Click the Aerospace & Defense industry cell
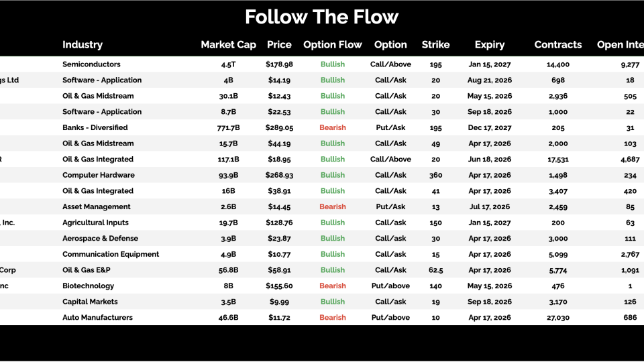This screenshot has width=644, height=362. pyautogui.click(x=100, y=239)
